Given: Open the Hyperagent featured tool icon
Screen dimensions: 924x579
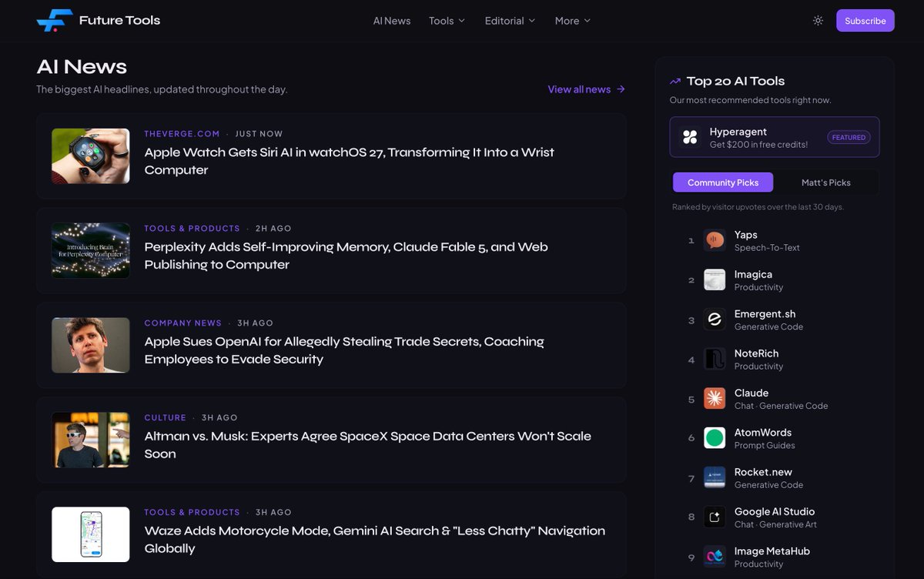Looking at the screenshot, I should (x=690, y=137).
